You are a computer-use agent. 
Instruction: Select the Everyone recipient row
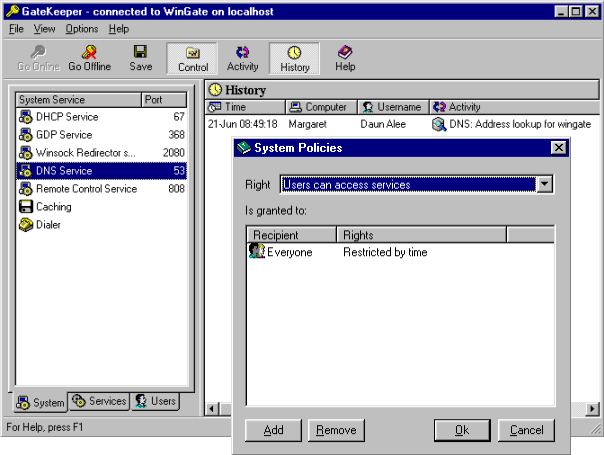pos(289,252)
